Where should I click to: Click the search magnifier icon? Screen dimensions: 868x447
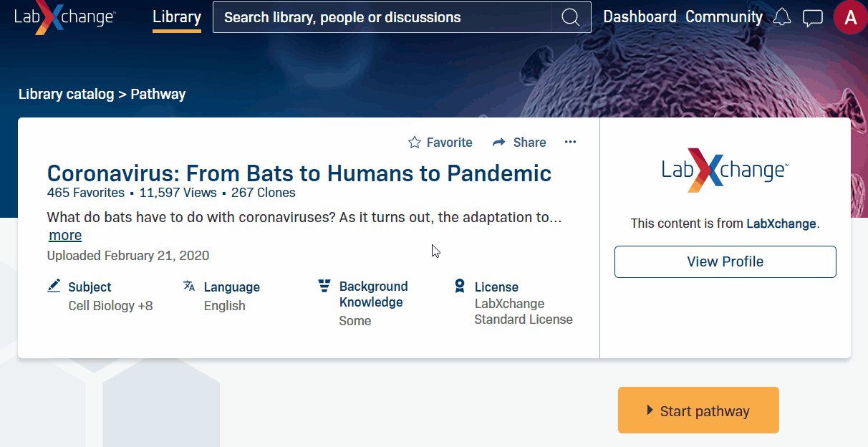571,17
